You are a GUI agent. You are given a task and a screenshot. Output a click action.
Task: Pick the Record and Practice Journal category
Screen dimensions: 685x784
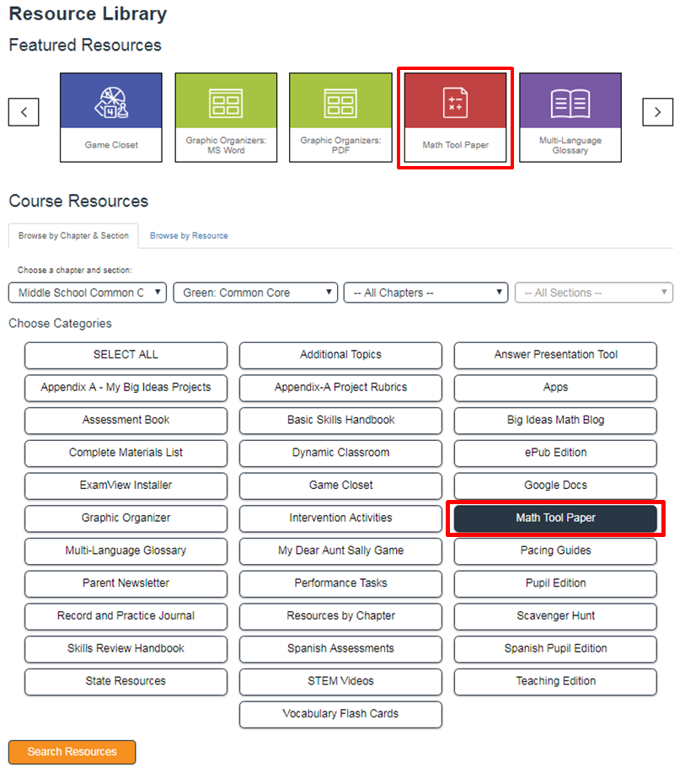pyautogui.click(x=126, y=616)
